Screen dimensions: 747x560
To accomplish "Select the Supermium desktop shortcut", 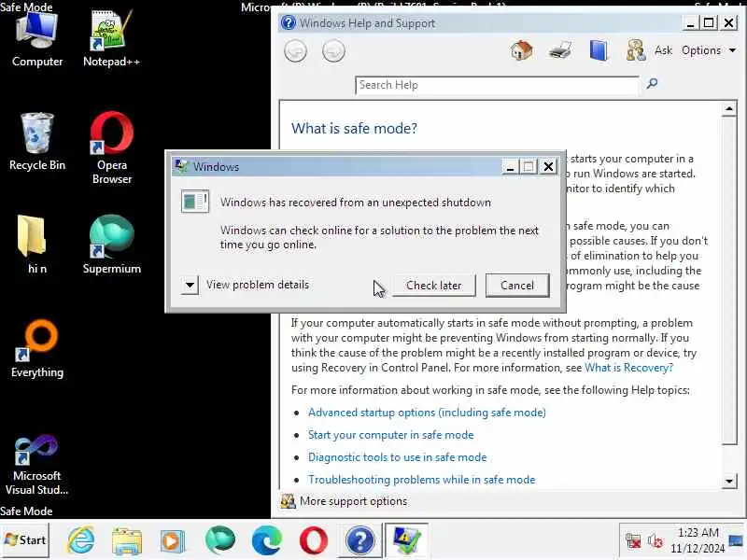I will coord(112,245).
